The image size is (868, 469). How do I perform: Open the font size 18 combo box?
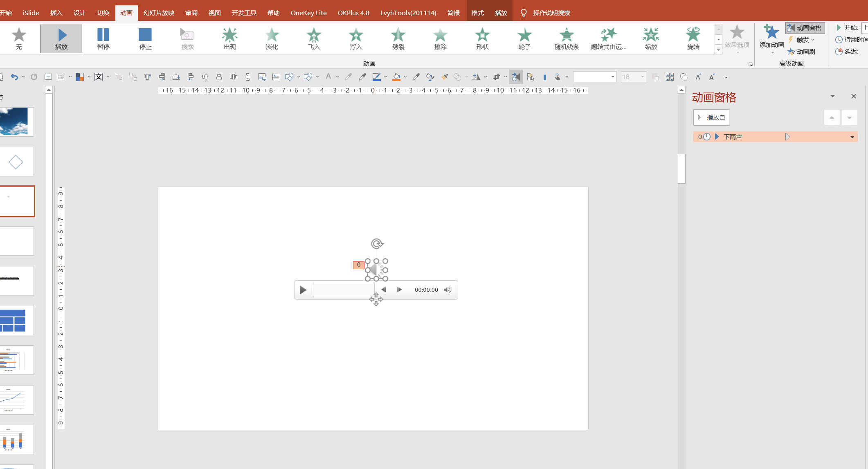tap(633, 77)
